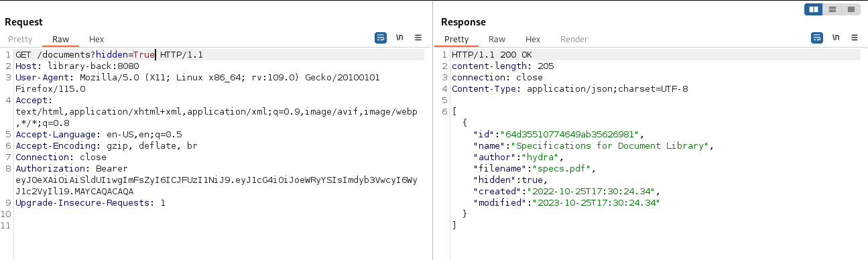
Task: Open Request panel hamburger options menu
Action: (418, 38)
